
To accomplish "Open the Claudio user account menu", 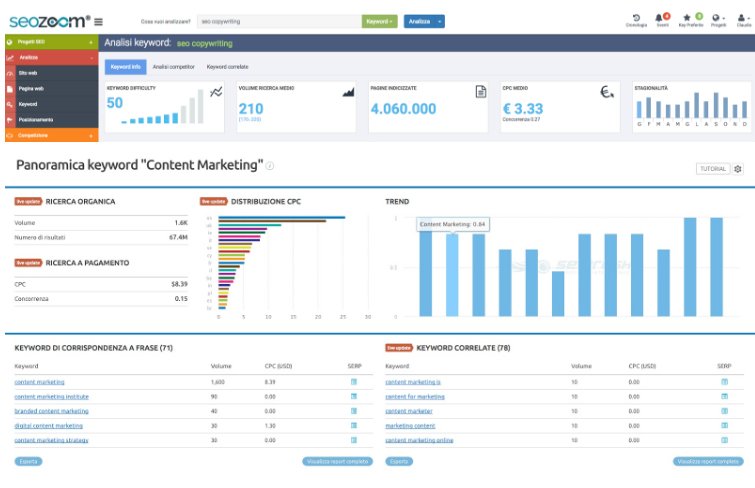I will click(x=743, y=20).
